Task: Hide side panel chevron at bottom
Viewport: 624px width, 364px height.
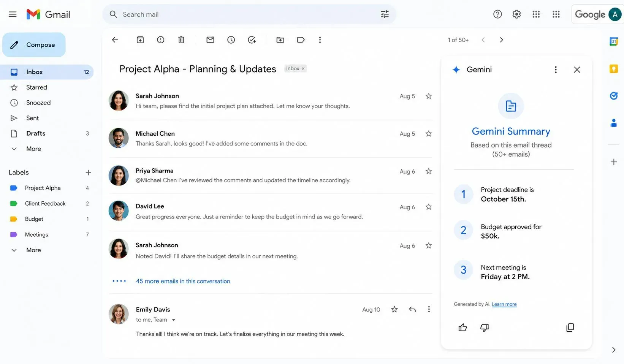Action: (614, 350)
